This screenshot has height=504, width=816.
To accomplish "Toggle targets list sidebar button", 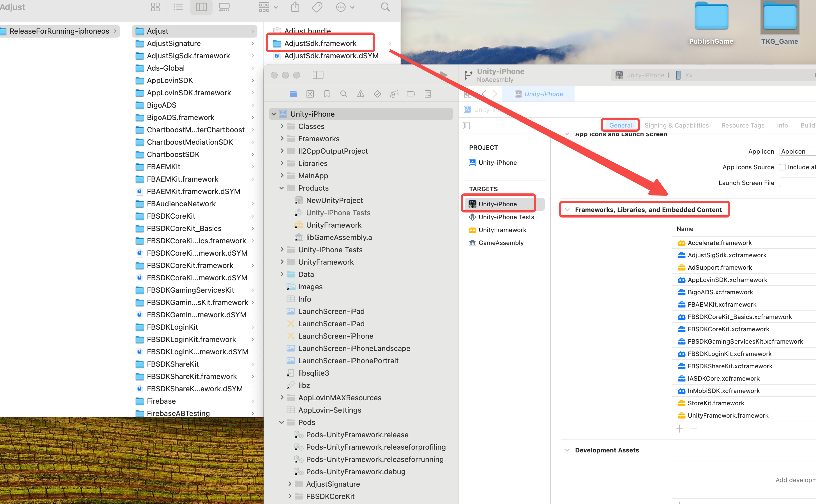I will click(466, 125).
